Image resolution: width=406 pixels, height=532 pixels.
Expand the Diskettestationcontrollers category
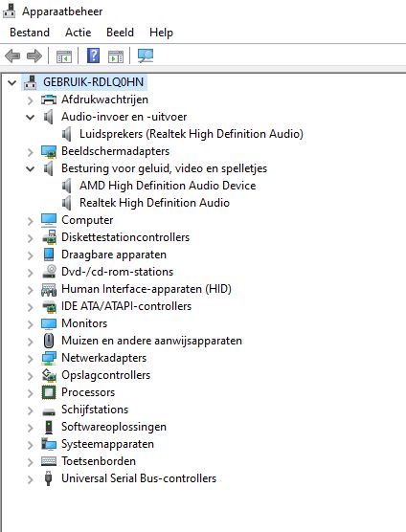31,238
